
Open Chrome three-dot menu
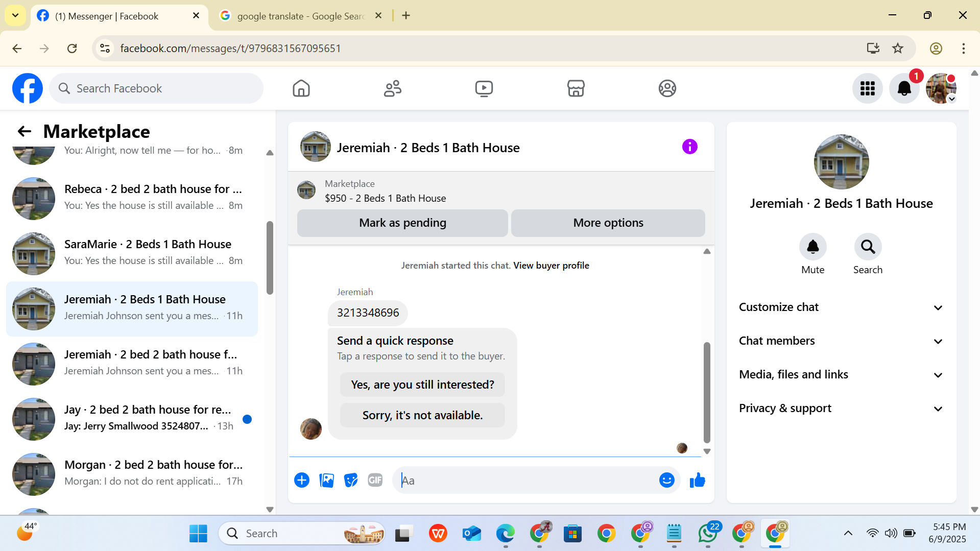coord(964,49)
